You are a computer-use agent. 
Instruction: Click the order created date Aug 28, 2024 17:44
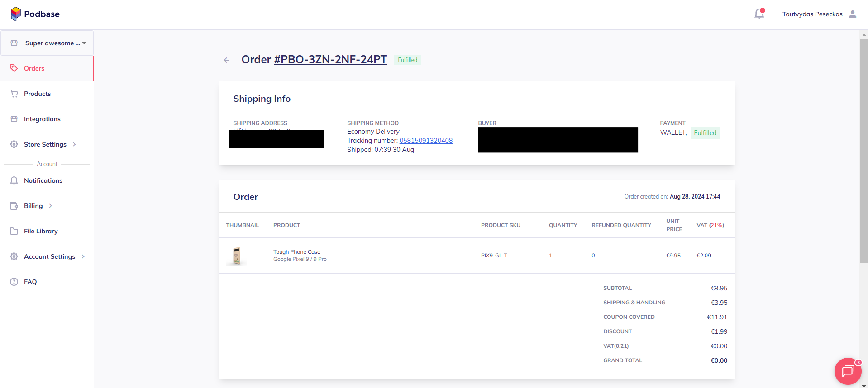(695, 197)
